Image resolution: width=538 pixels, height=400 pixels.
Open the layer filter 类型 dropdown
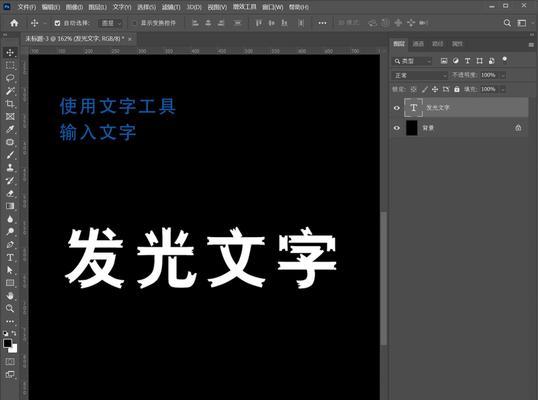(412, 61)
